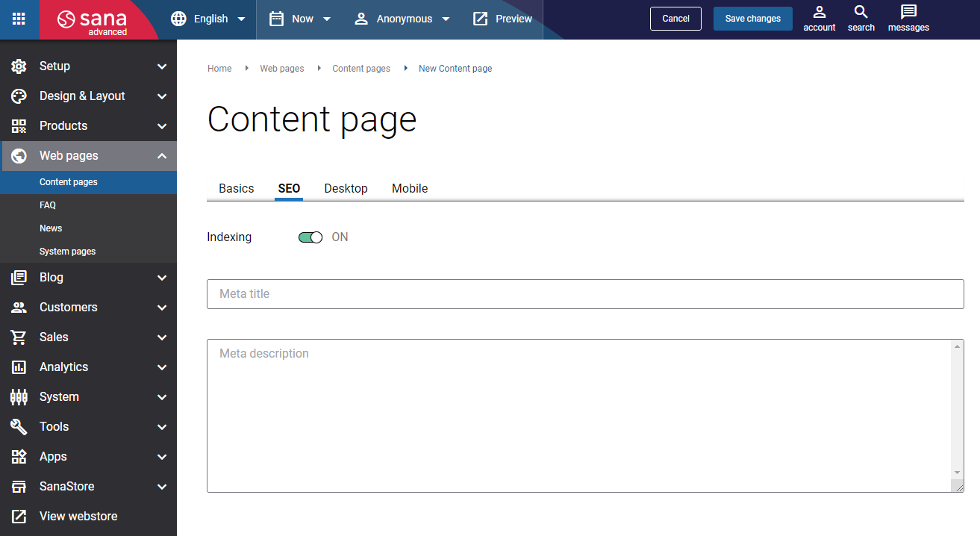Click the Meta description resize grip
The width and height of the screenshot is (980, 536).
point(958,486)
